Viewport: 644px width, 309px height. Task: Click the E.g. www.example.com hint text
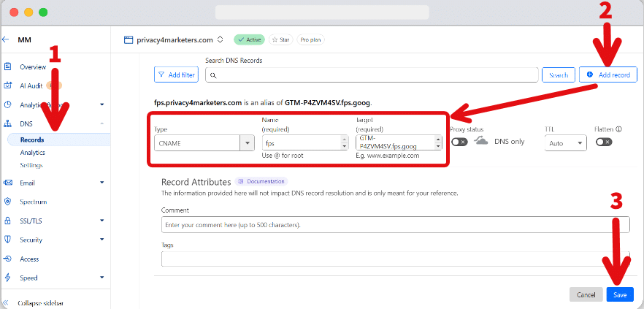tap(387, 156)
